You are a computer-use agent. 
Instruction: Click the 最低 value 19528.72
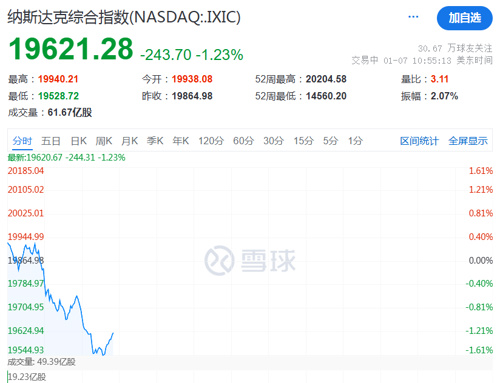[x=58, y=96]
